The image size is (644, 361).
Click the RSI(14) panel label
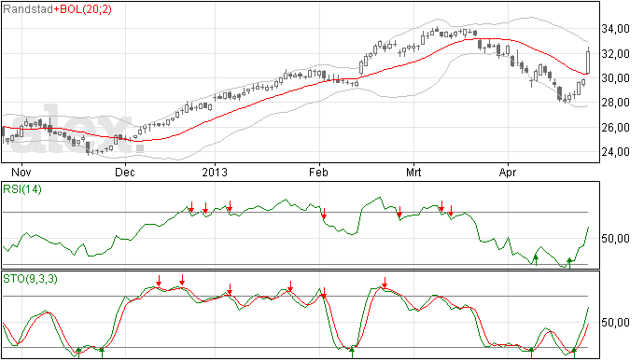[x=22, y=189]
